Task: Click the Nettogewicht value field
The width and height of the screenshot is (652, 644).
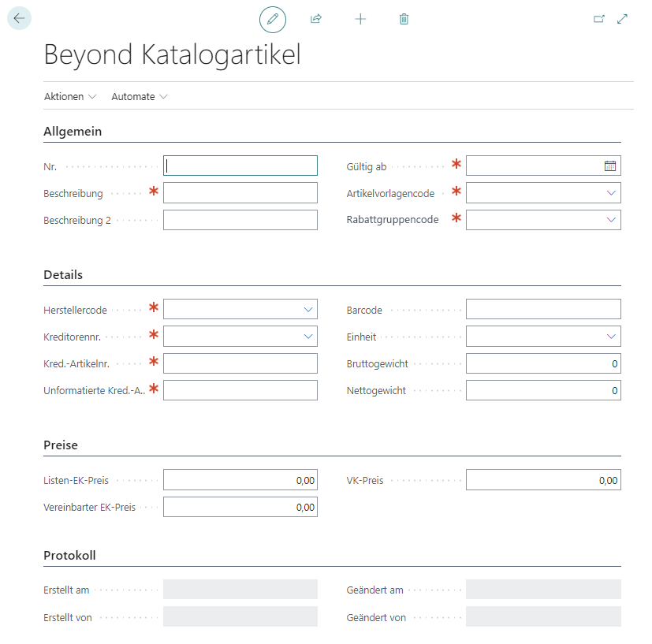Action: tap(543, 390)
